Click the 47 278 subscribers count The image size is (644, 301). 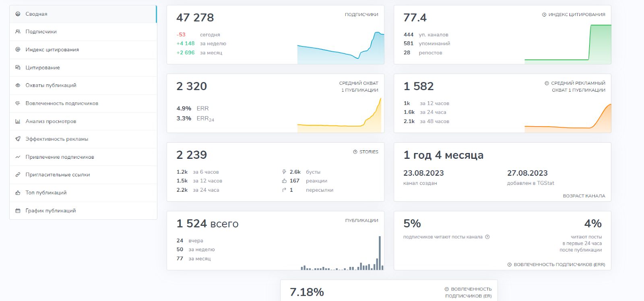coord(195,18)
